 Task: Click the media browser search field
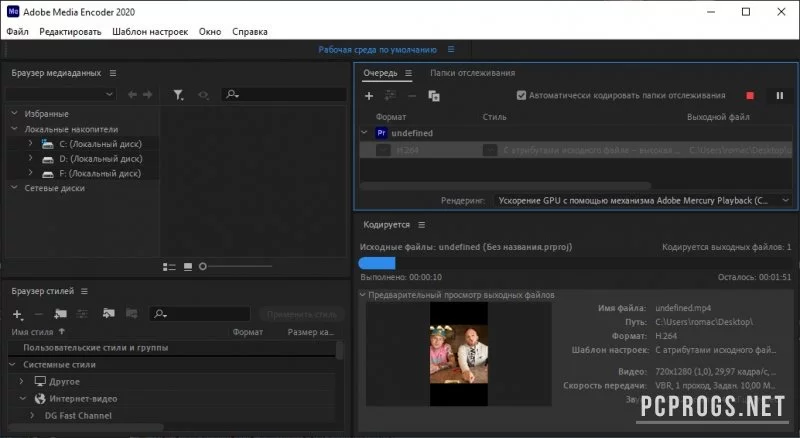coord(284,94)
